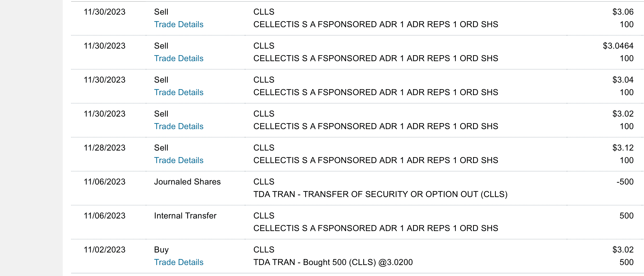Select the -500 journaled shares quantity
Screen dimensions: 644x276
point(625,182)
